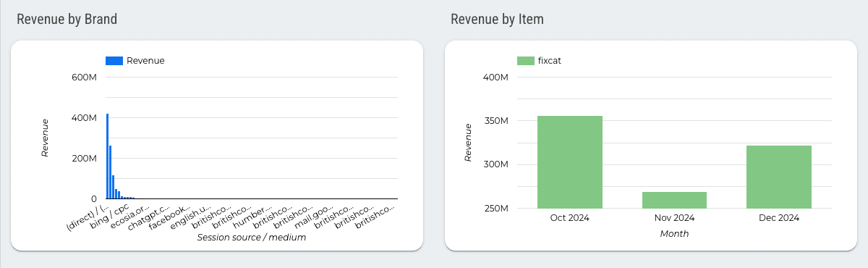Click the '600M' y-axis tick label
The image size is (868, 268).
pos(83,77)
